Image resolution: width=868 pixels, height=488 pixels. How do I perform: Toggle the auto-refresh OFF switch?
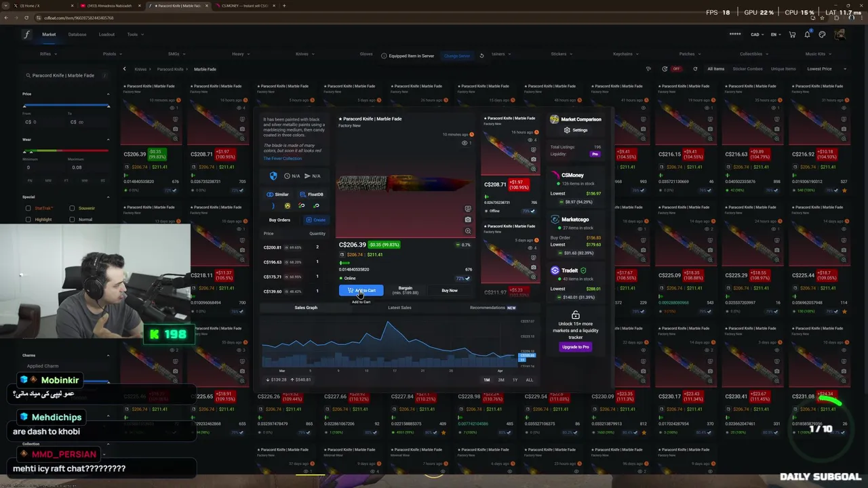[x=676, y=68]
